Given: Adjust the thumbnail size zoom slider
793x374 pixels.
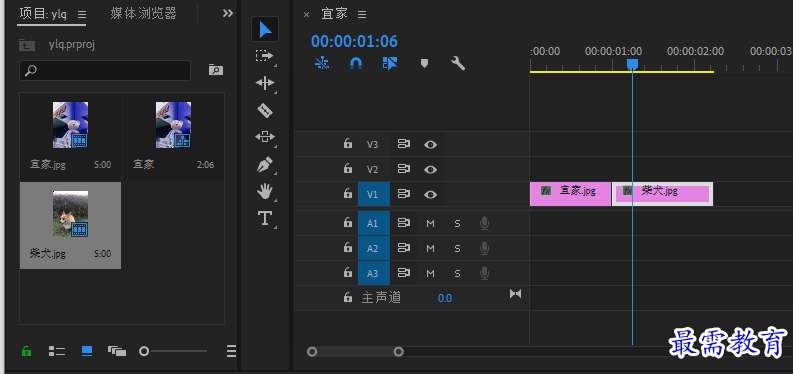Looking at the screenshot, I should 173,351.
